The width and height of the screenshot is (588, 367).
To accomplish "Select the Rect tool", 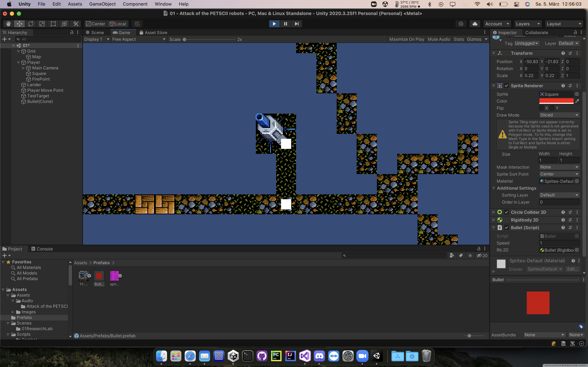I will (x=53, y=24).
